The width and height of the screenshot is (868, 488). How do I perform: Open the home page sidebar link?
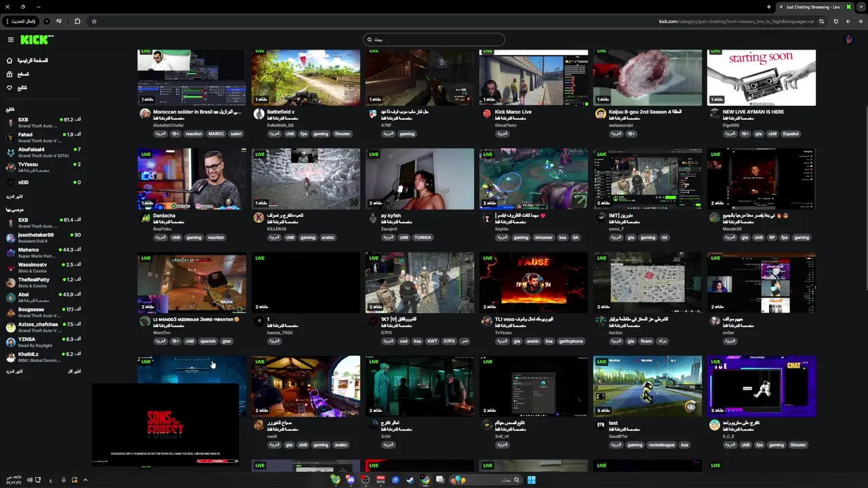pos(27,60)
